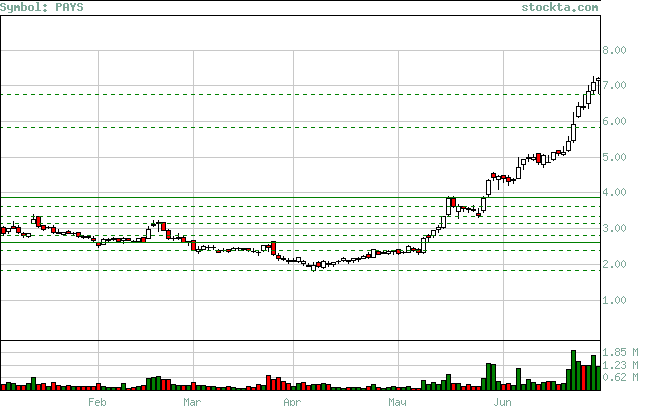
Task: Click the 1.00 price axis label
Action: pyautogui.click(x=614, y=300)
